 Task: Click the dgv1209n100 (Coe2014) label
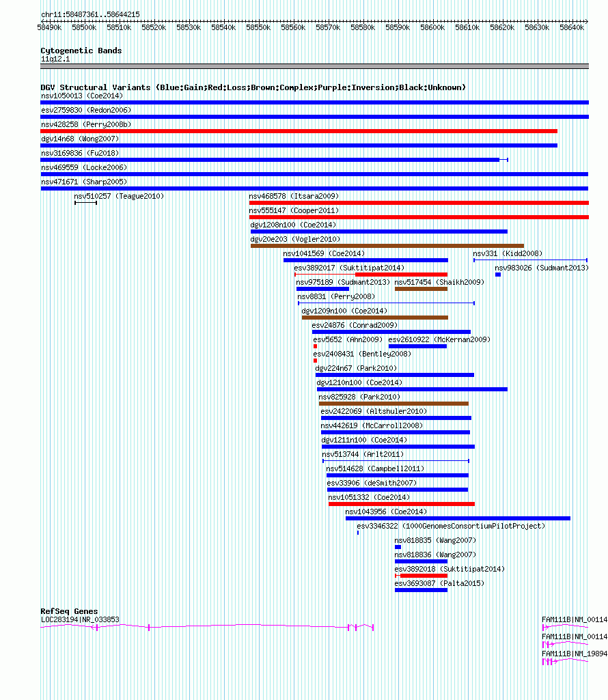point(344,310)
